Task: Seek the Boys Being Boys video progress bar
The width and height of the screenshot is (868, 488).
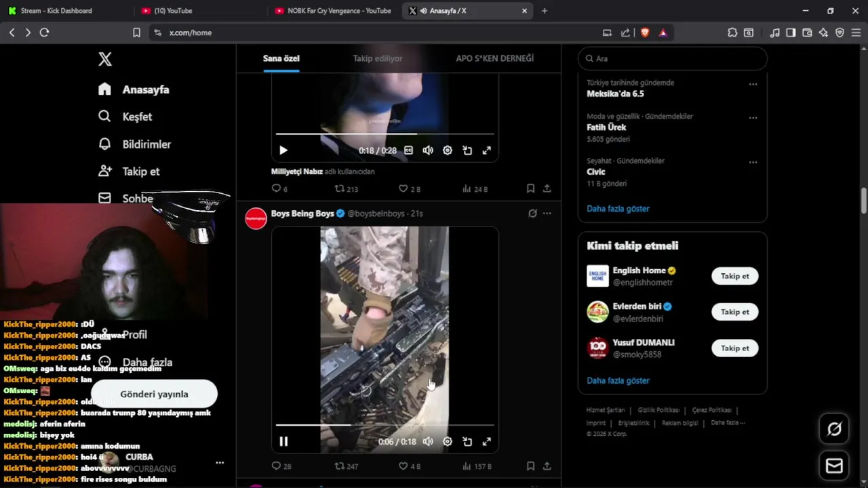Action: 385,425
